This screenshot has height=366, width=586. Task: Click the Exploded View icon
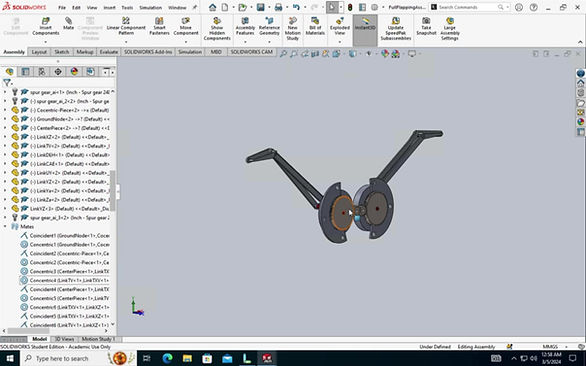click(340, 26)
